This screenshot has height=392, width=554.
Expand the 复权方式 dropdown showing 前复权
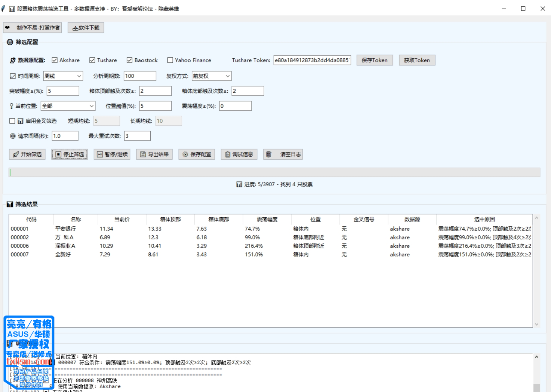click(211, 76)
